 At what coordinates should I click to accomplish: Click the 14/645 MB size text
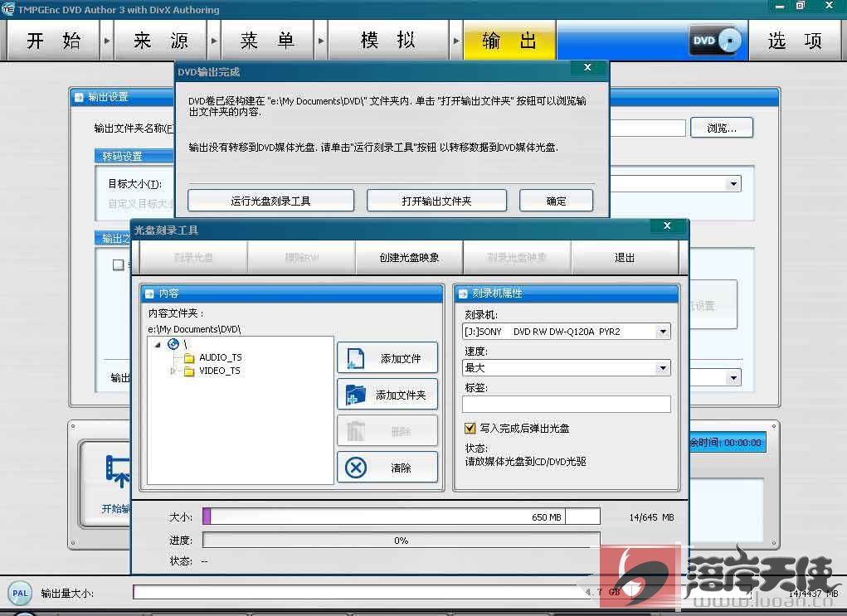[x=651, y=517]
